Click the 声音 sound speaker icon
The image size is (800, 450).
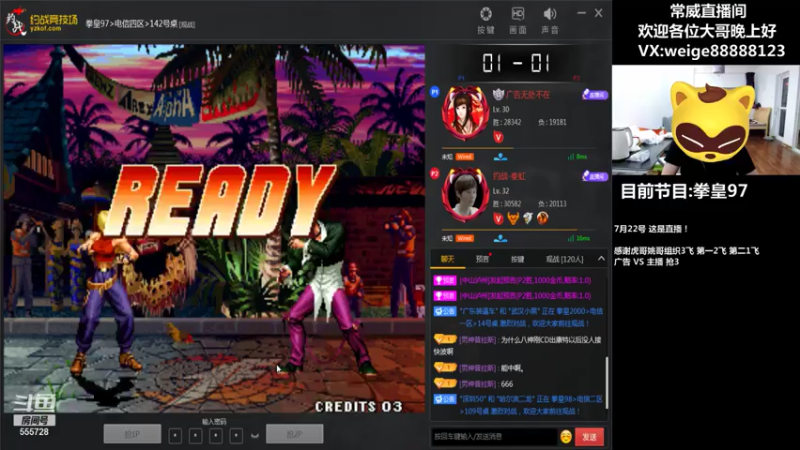coord(549,20)
